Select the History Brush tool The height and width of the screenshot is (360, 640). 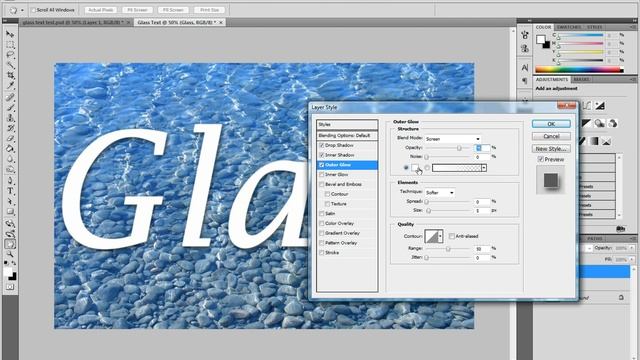click(10, 128)
